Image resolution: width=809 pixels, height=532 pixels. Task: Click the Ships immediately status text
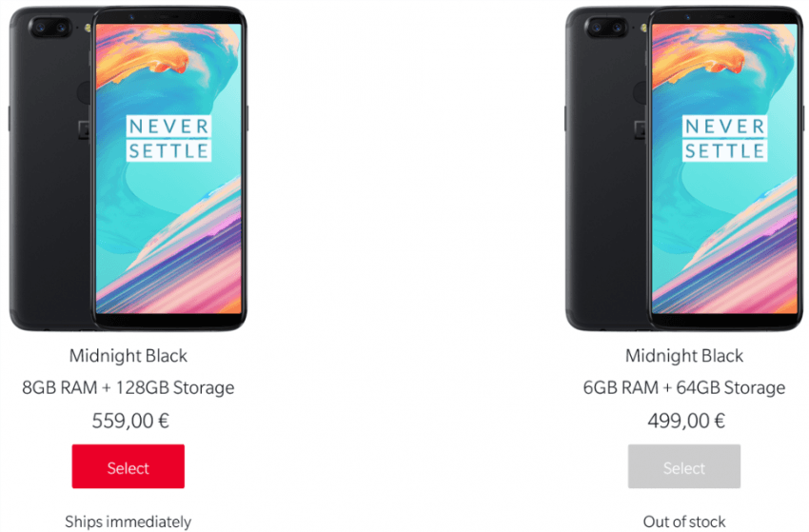[x=128, y=522]
